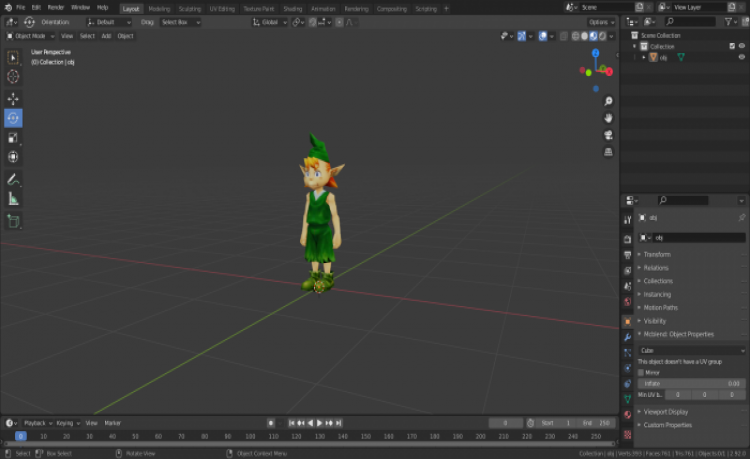750x459 pixels.
Task: Select the Scale tool
Action: pos(13,138)
